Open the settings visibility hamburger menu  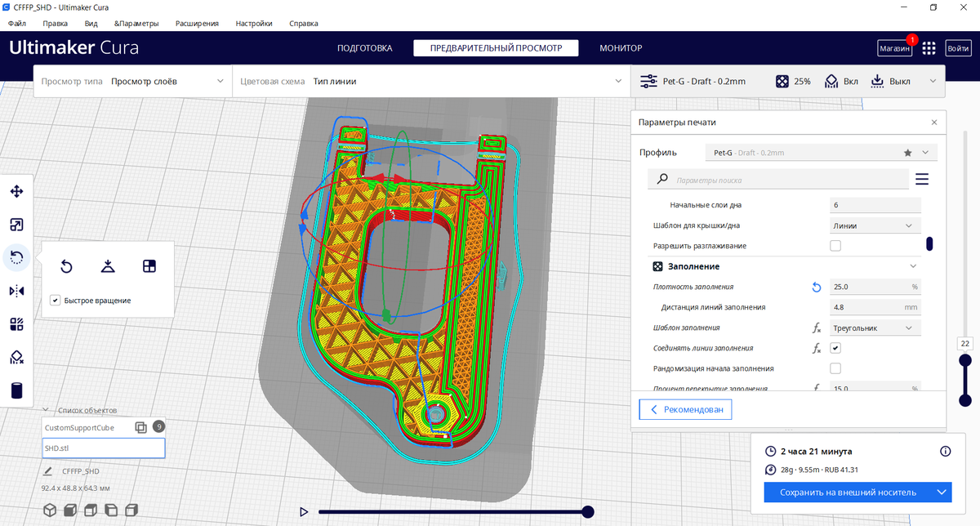click(922, 180)
